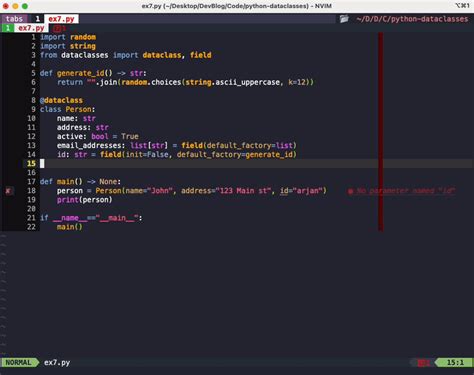This screenshot has width=474, height=375.
Task: Click the '@dataclass' decorator on line 8
Action: pos(61,100)
